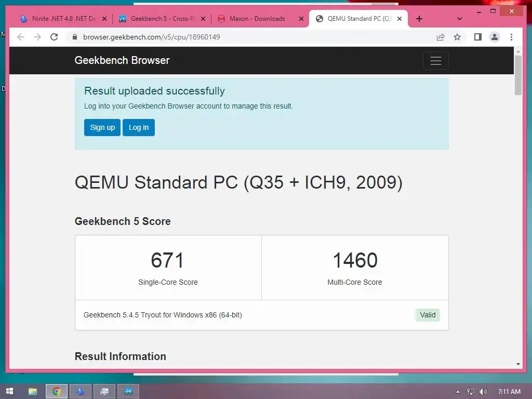Toggle the Geekbench Browser hamburger menu
This screenshot has height=399, width=532.
[x=436, y=60]
